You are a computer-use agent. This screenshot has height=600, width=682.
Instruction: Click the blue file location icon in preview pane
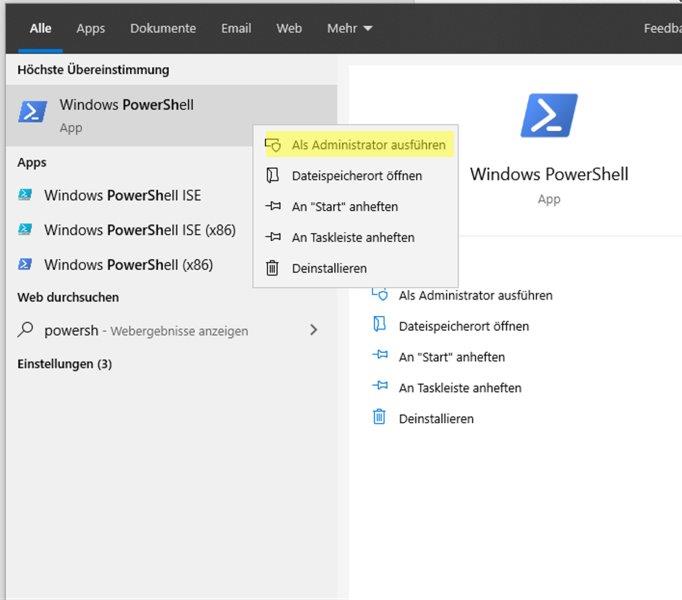[379, 324]
